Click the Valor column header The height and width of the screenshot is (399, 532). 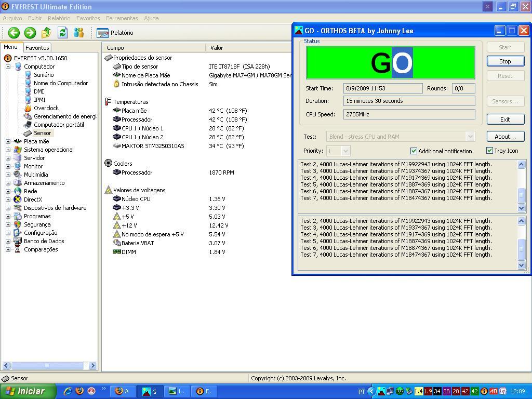point(248,48)
